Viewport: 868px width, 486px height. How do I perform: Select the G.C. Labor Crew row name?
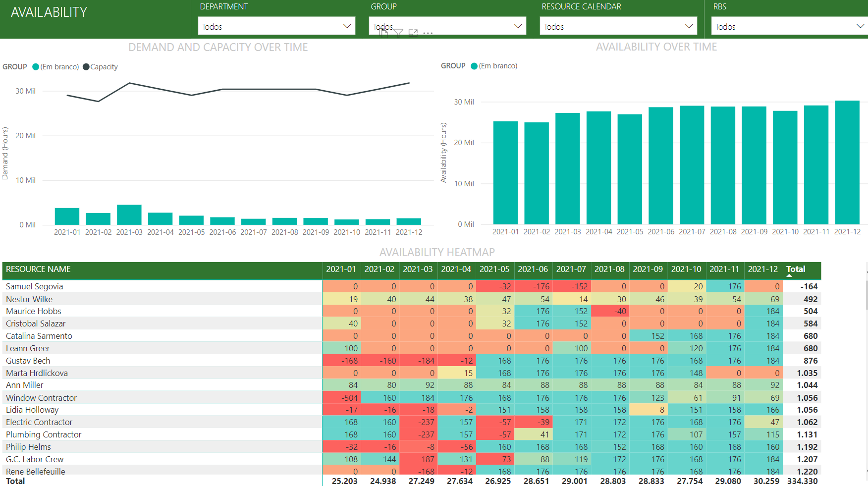click(x=35, y=459)
